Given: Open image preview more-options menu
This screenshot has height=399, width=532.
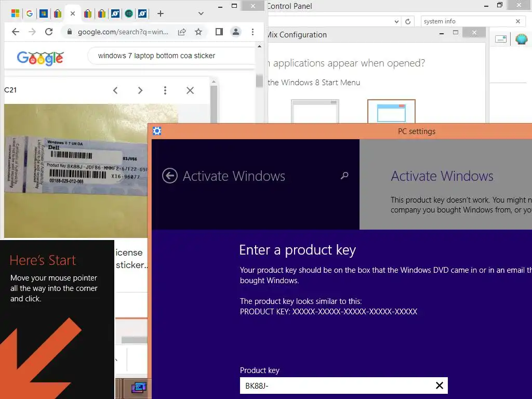Looking at the screenshot, I should pos(165,90).
